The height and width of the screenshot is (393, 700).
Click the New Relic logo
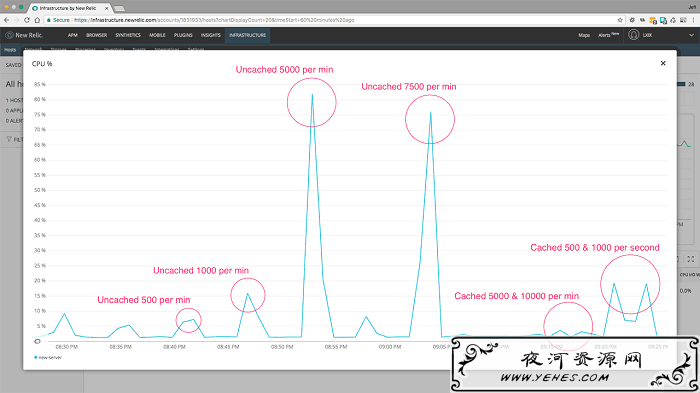click(24, 35)
